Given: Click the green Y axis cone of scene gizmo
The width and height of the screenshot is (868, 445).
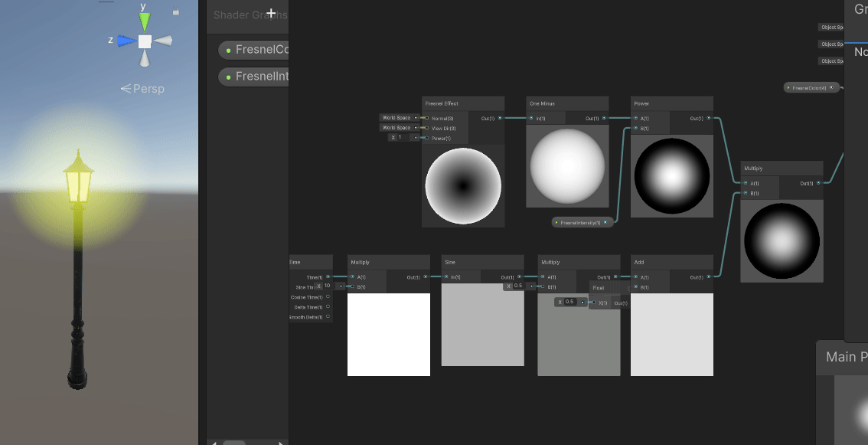Looking at the screenshot, I should coord(145,22).
